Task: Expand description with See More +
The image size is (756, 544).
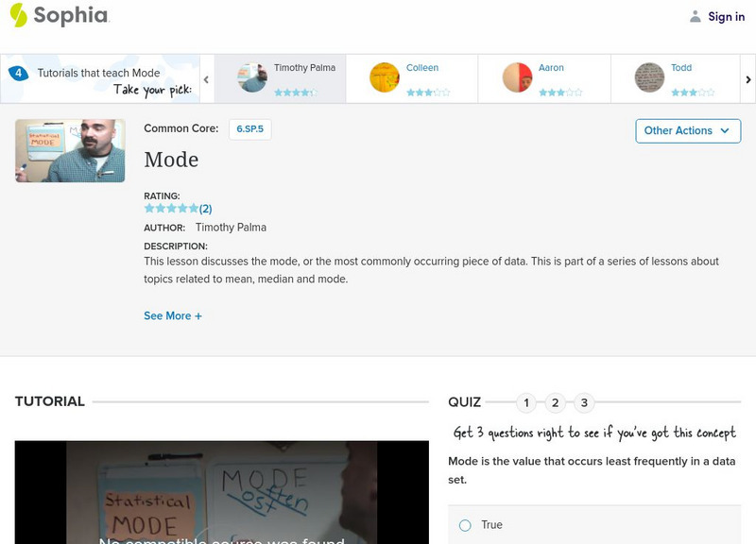Action: pos(173,316)
